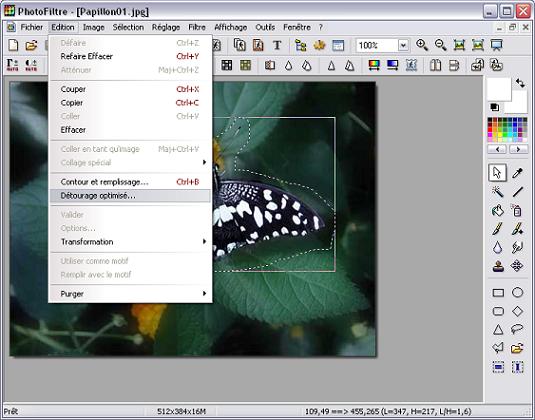535x420 pixels.
Task: Choose the Polygon selection shape
Action: (498, 348)
